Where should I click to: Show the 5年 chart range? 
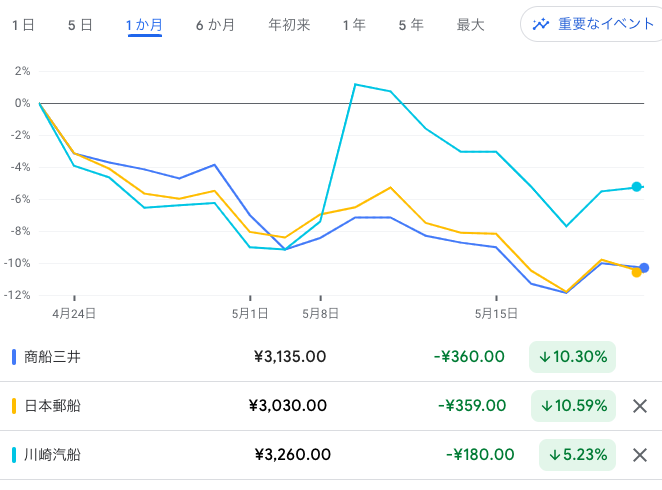(411, 25)
